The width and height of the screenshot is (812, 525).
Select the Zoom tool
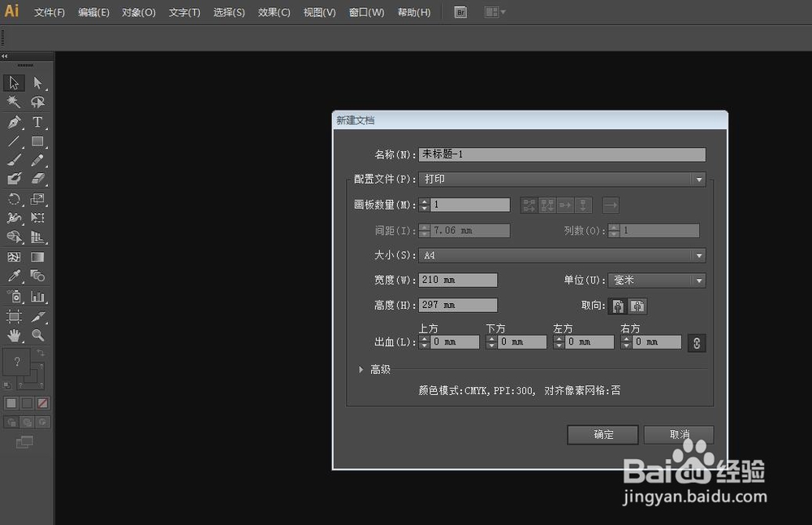click(38, 335)
